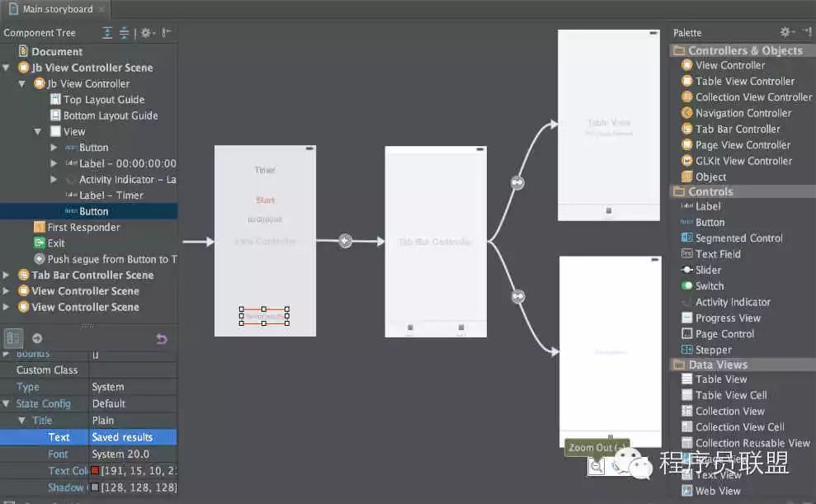Choose the Stepper control in the Palette
This screenshot has width=816, height=504.
click(713, 350)
